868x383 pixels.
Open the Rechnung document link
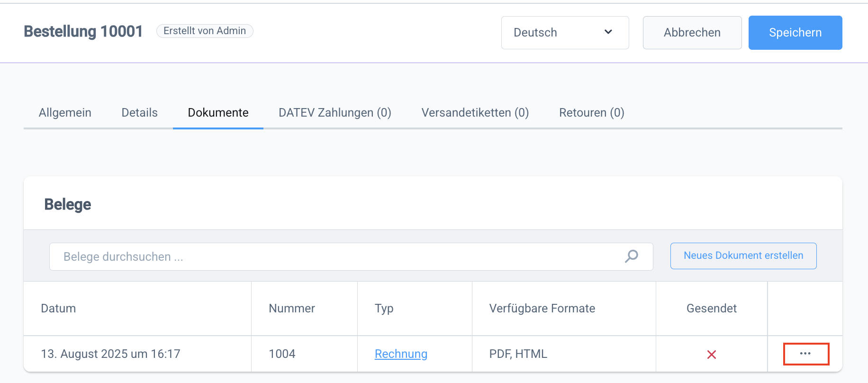point(401,354)
